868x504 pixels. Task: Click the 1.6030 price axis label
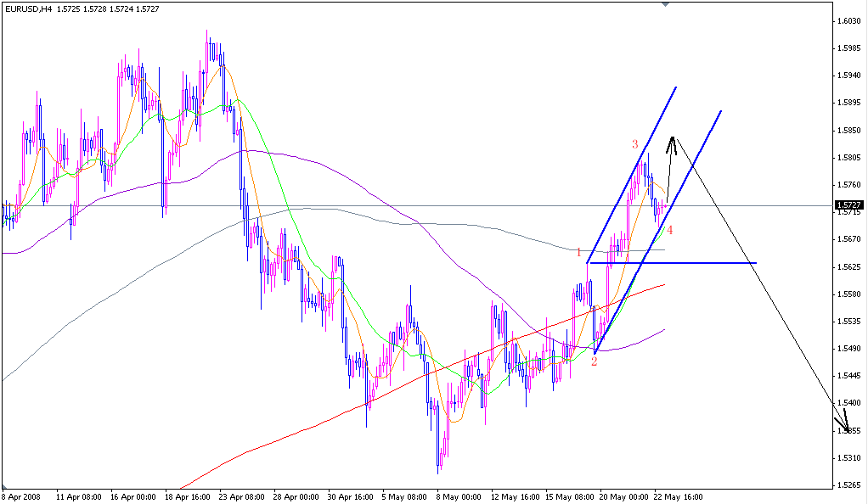pos(849,21)
